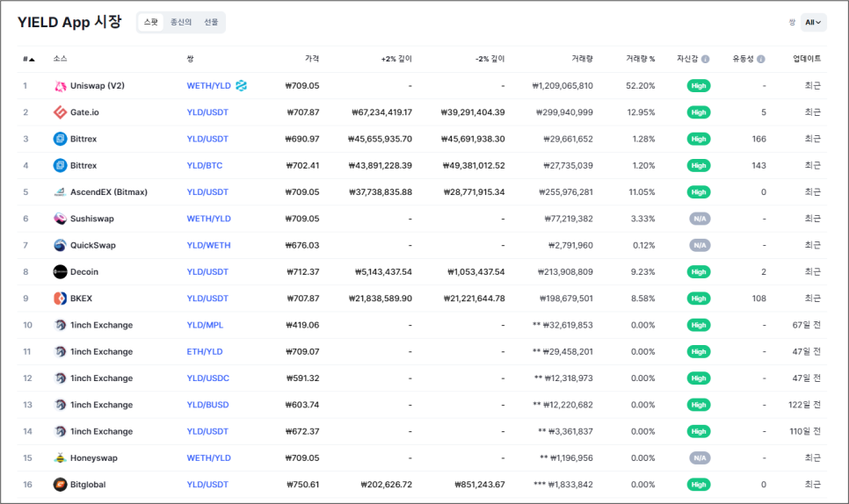Click the Honeyswap bee logo icon
The image size is (849, 504).
pos(60,458)
